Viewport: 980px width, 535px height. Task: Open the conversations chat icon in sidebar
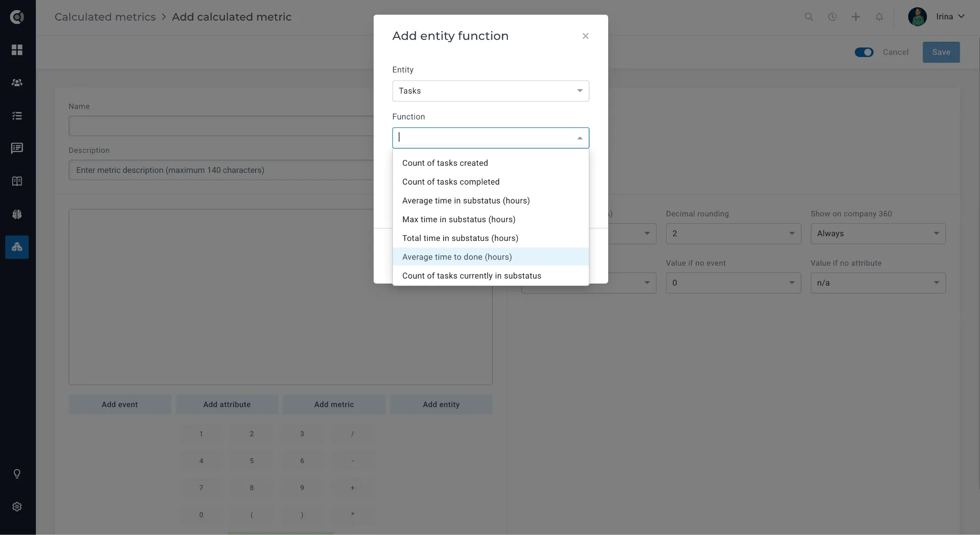point(17,148)
